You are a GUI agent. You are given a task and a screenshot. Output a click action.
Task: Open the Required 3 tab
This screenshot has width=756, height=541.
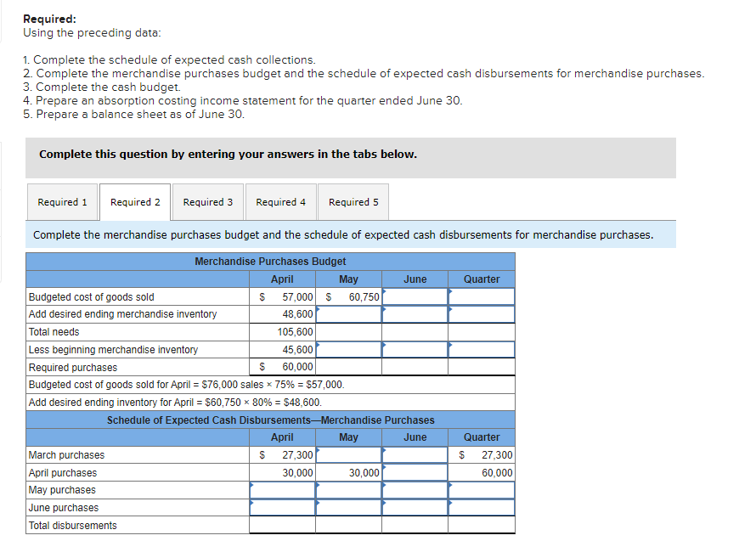pos(207,202)
